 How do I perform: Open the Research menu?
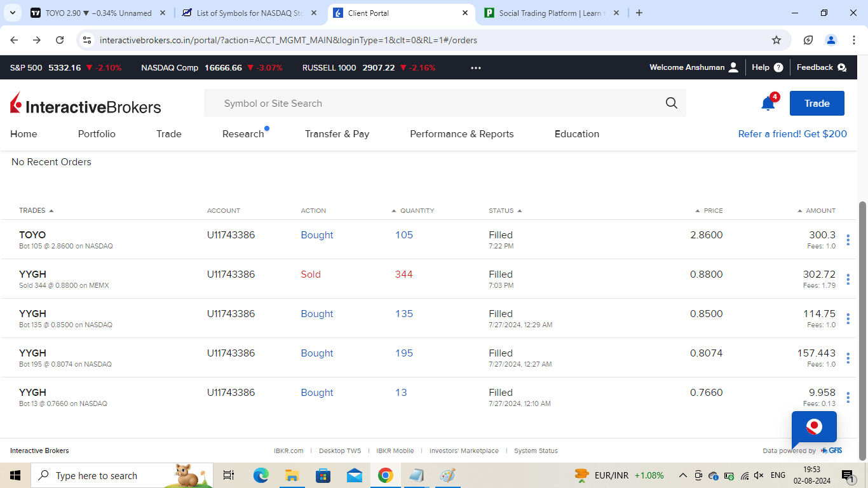coord(243,134)
